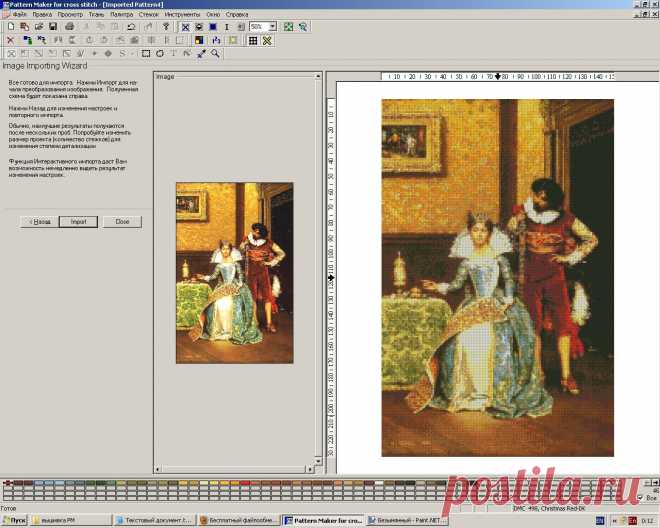Image resolution: width=660 pixels, height=528 pixels.
Task: Select the text T tool
Action: tap(173, 53)
